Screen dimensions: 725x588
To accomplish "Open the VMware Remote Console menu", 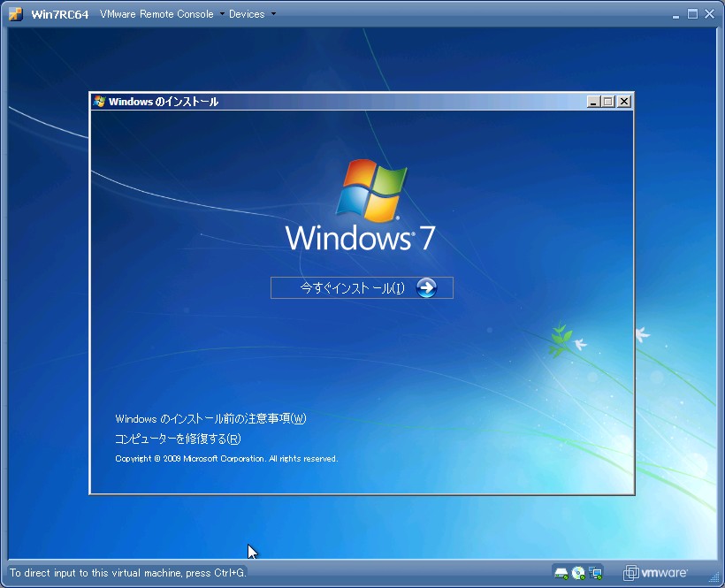I will [x=162, y=14].
